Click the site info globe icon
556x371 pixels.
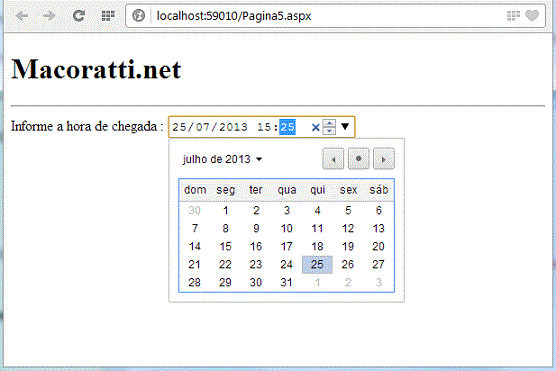139,16
